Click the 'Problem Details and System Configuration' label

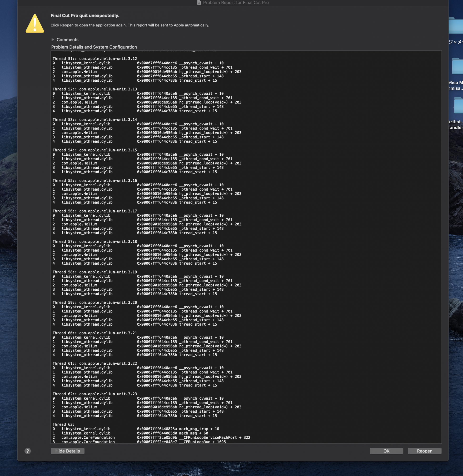(94, 47)
